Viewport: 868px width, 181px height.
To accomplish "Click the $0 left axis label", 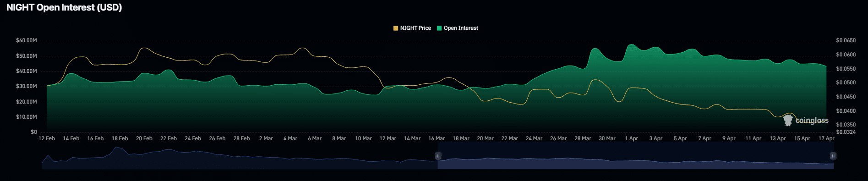I will point(34,132).
